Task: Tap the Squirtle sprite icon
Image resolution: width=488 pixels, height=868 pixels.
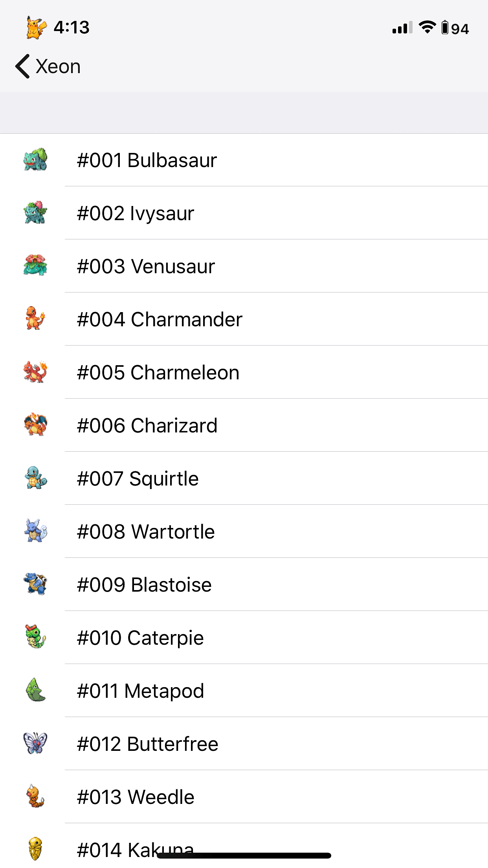Action: coord(35,478)
